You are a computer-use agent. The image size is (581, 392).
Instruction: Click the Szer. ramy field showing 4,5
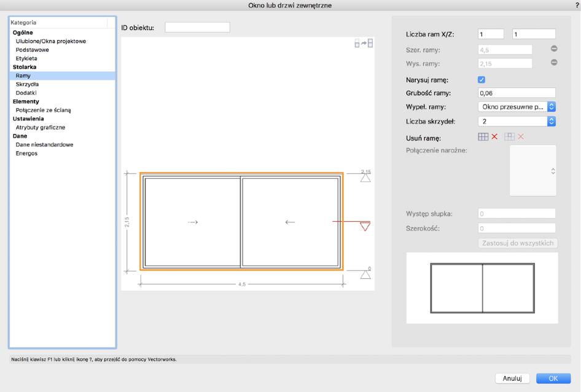505,50
